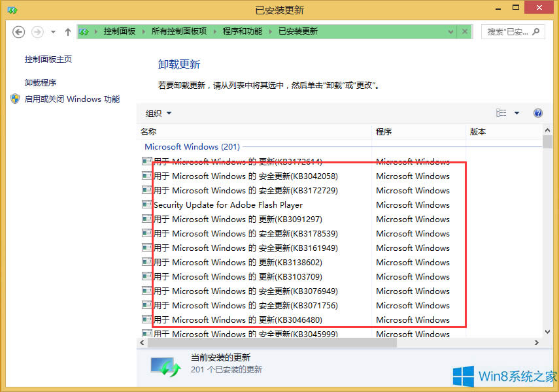Open recent pages dropdown beside forward button
The image size is (559, 392).
click(x=53, y=31)
